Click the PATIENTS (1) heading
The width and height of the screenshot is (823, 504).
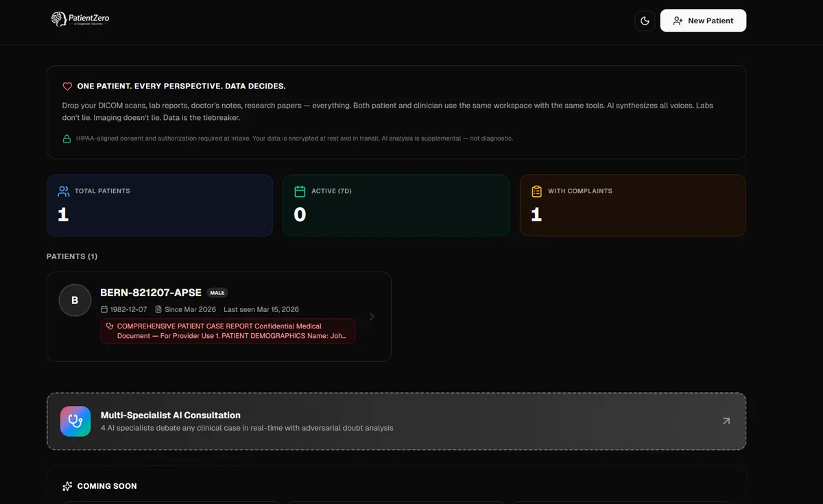pos(72,256)
